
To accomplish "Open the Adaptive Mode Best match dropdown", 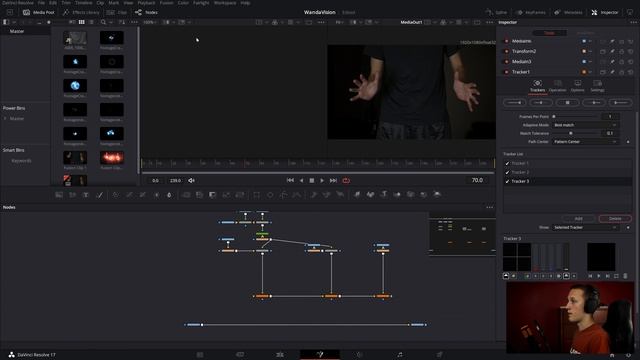I will click(x=585, y=125).
